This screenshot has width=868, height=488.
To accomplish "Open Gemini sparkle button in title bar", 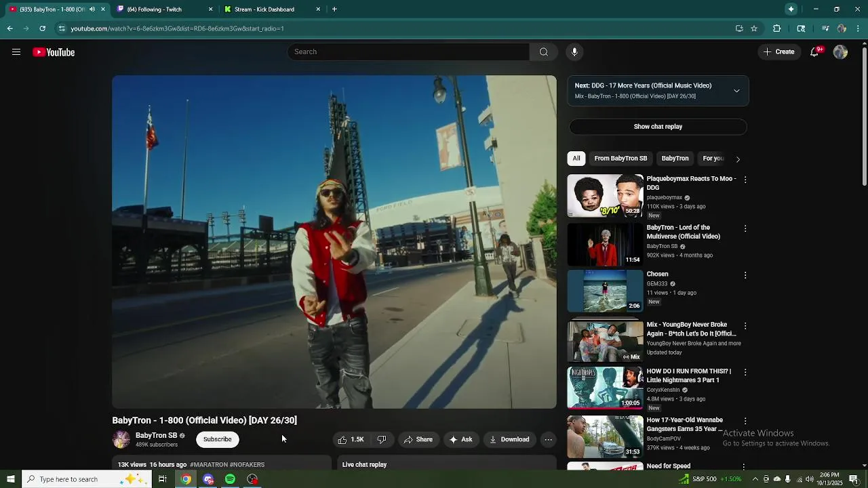I will click(791, 9).
